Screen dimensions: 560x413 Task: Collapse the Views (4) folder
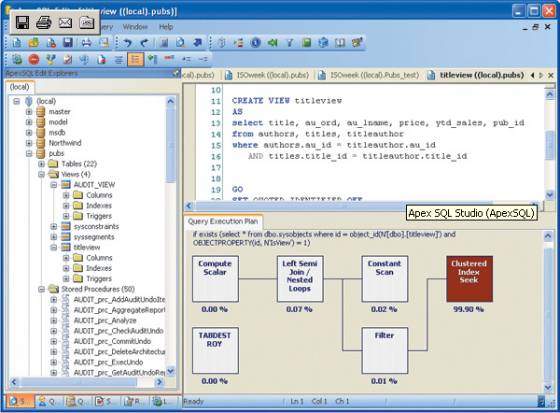(x=41, y=174)
